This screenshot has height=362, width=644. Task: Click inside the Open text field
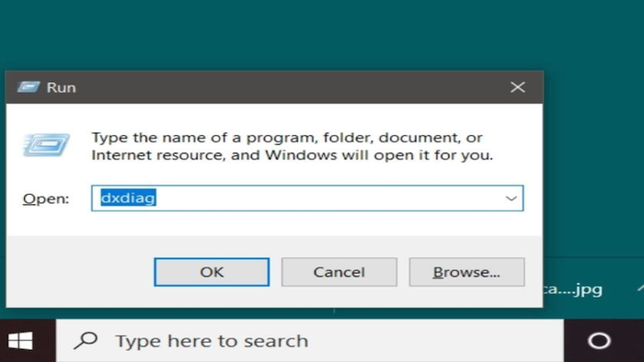tap(307, 198)
